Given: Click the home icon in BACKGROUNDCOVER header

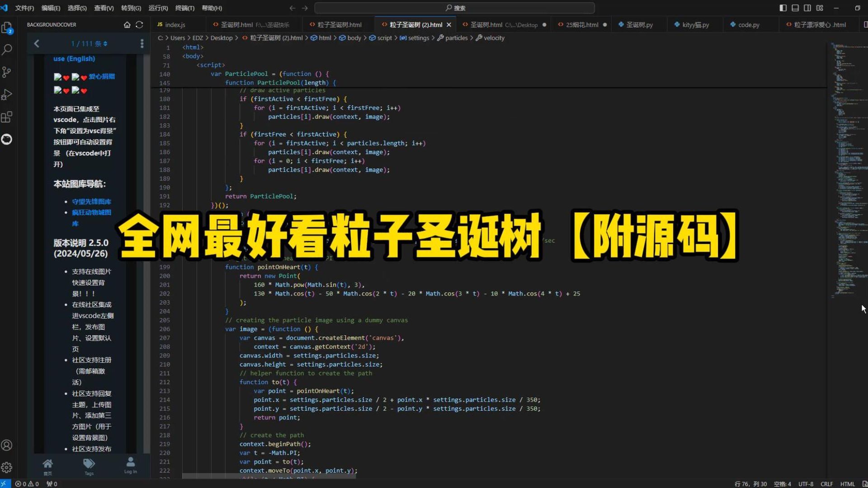Looking at the screenshot, I should [x=127, y=25].
